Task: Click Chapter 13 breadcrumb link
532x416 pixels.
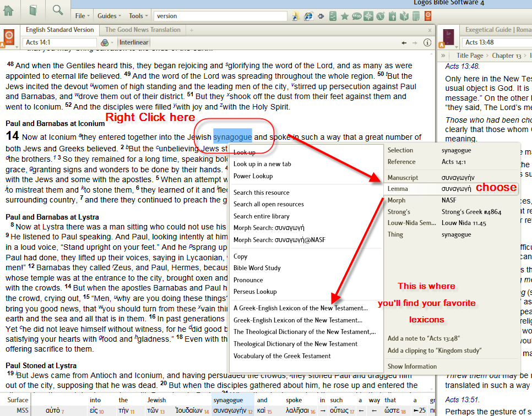Action: click(506, 56)
